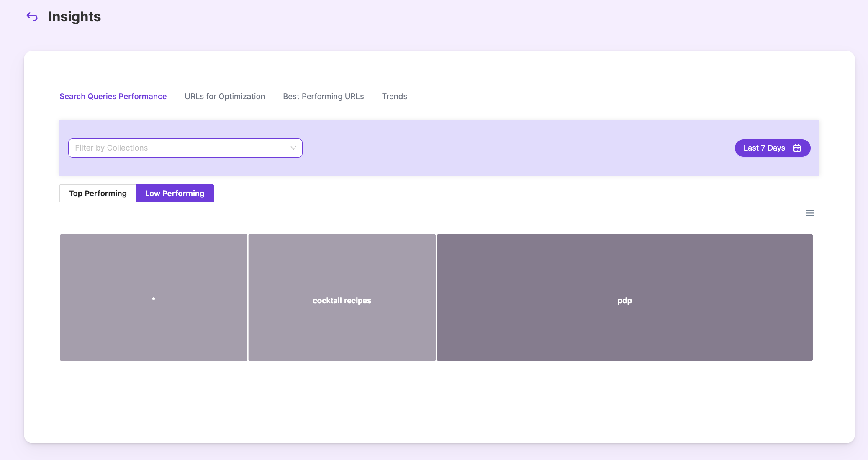
Task: Expand the Filter by Collections chevron arrow
Action: point(293,148)
